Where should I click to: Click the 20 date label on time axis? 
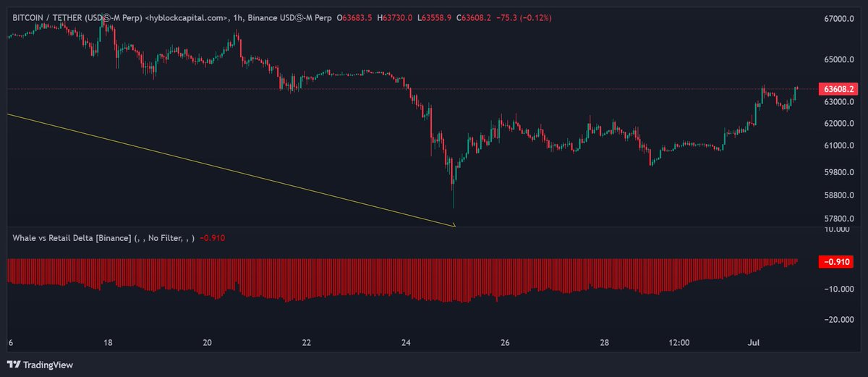pyautogui.click(x=208, y=342)
